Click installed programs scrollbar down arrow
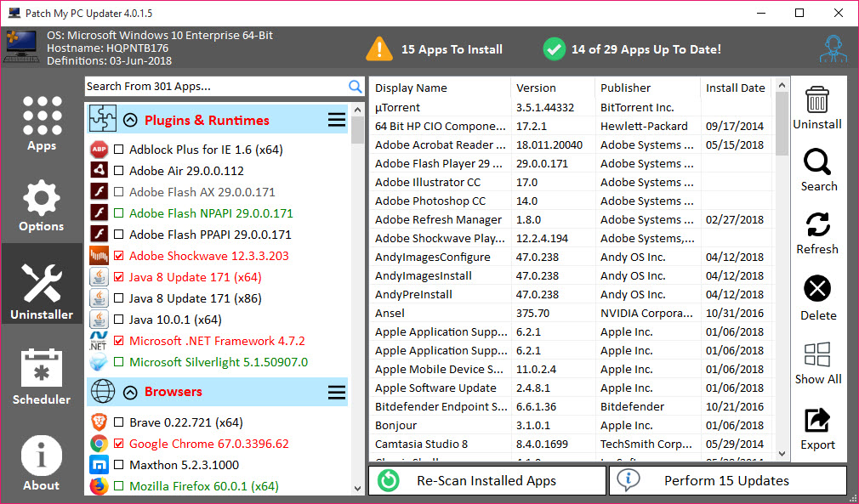The width and height of the screenshot is (859, 504). [x=782, y=454]
